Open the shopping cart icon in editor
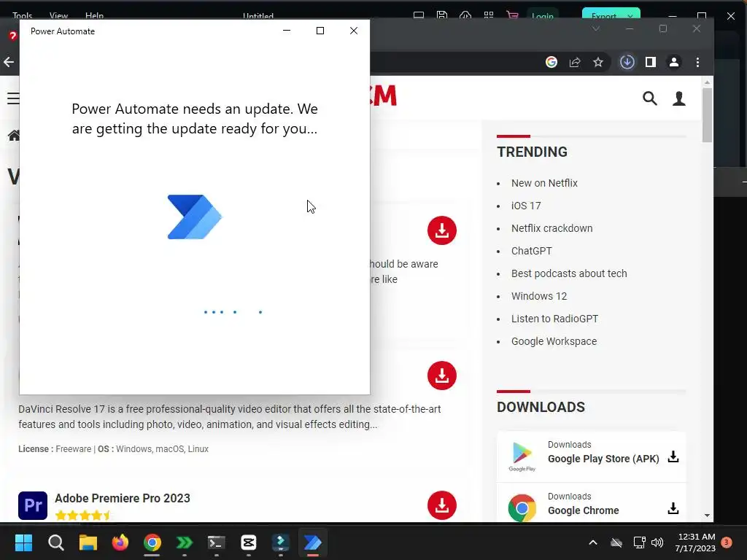Image resolution: width=747 pixels, height=560 pixels. (512, 16)
